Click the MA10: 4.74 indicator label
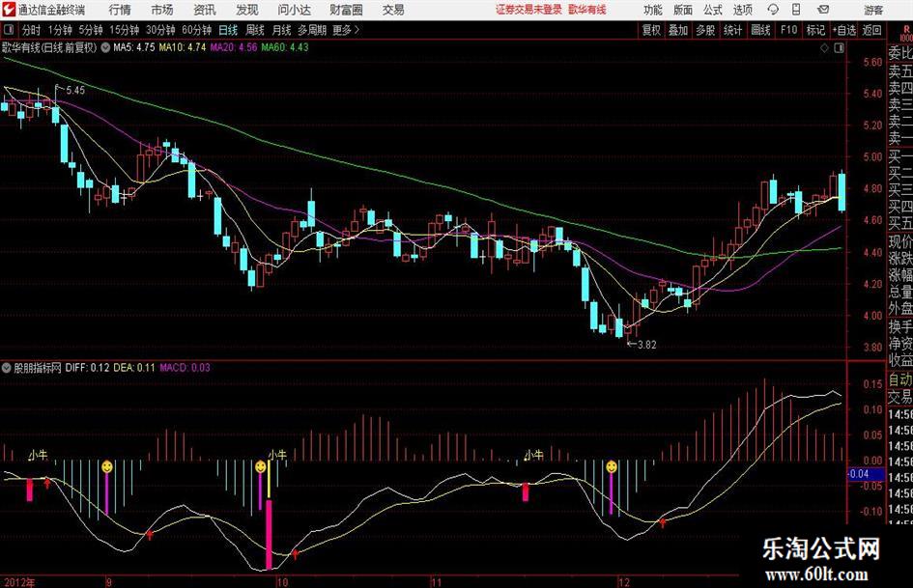This screenshot has height=588, width=913. click(x=183, y=47)
